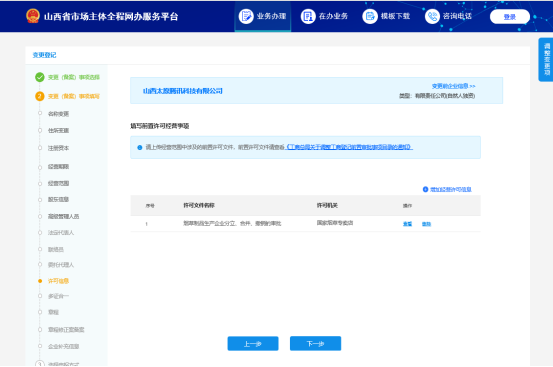This screenshot has height=367, width=553.
Task: Click the green checkmark step one icon
Action: 40,77
